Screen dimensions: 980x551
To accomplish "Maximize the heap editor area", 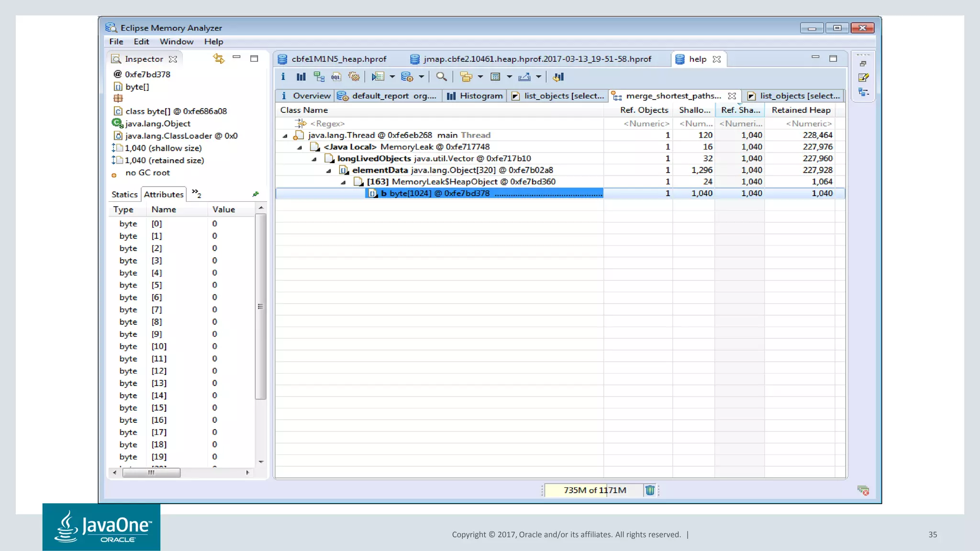I will pos(833,58).
